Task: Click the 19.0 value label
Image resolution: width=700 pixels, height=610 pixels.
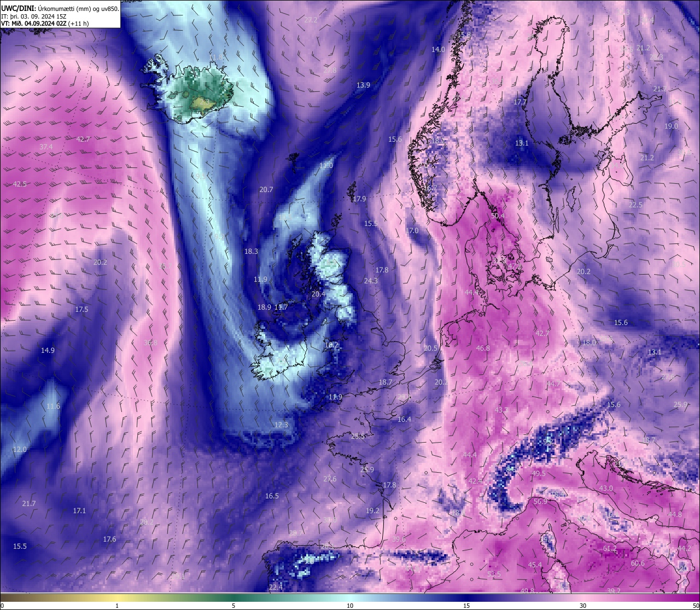Action: (671, 126)
